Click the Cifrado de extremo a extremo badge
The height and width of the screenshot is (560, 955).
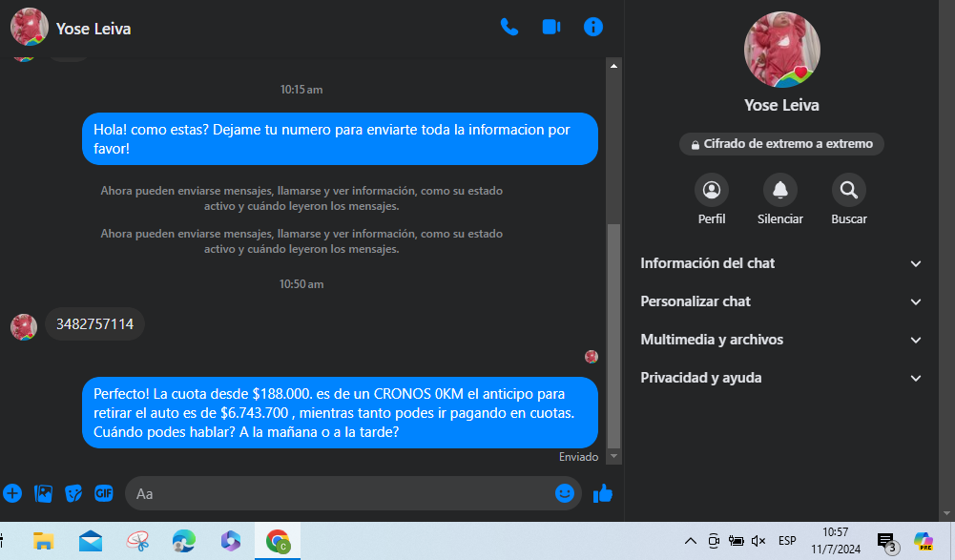pyautogui.click(x=781, y=144)
